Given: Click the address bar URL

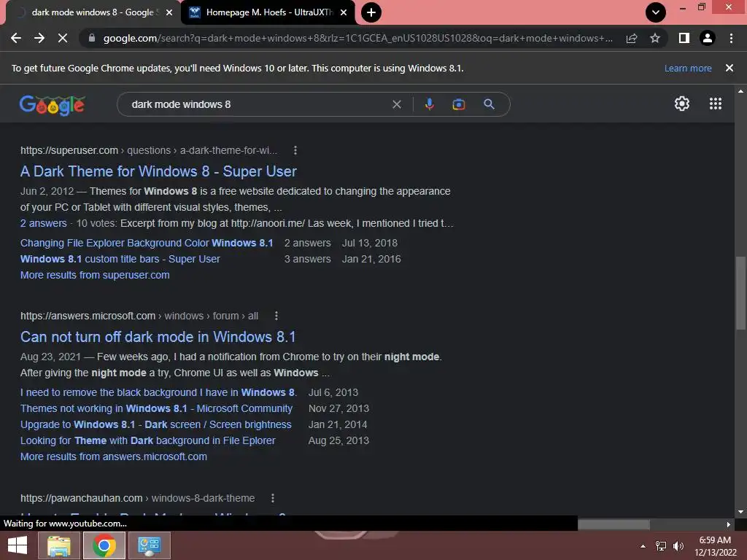Looking at the screenshot, I should (358, 38).
